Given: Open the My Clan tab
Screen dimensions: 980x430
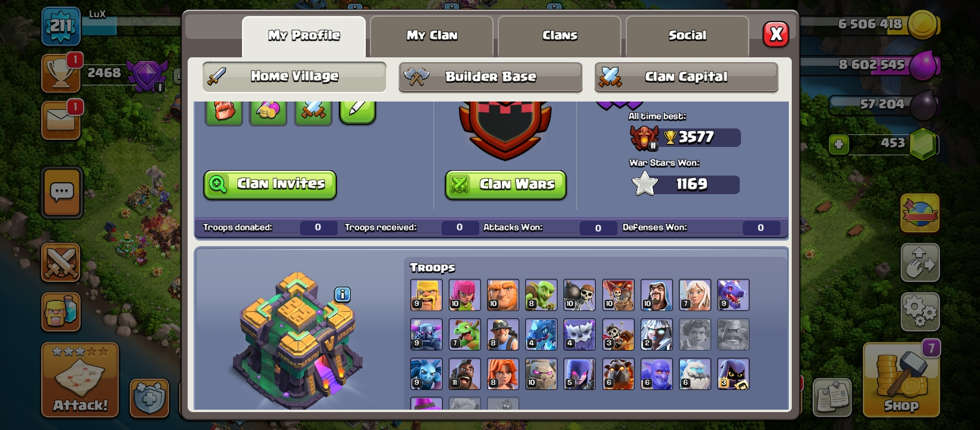Looking at the screenshot, I should (431, 36).
